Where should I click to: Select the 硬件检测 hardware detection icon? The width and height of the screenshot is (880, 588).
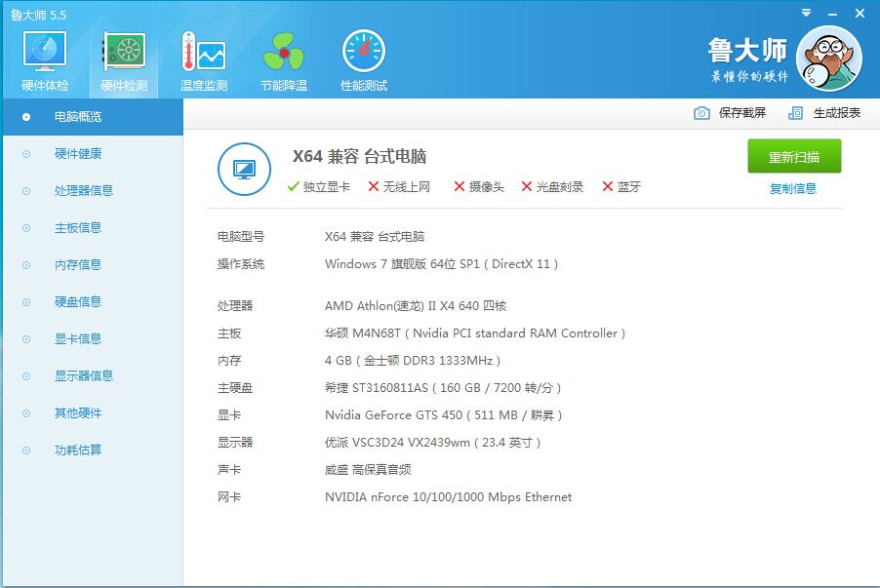tap(124, 52)
